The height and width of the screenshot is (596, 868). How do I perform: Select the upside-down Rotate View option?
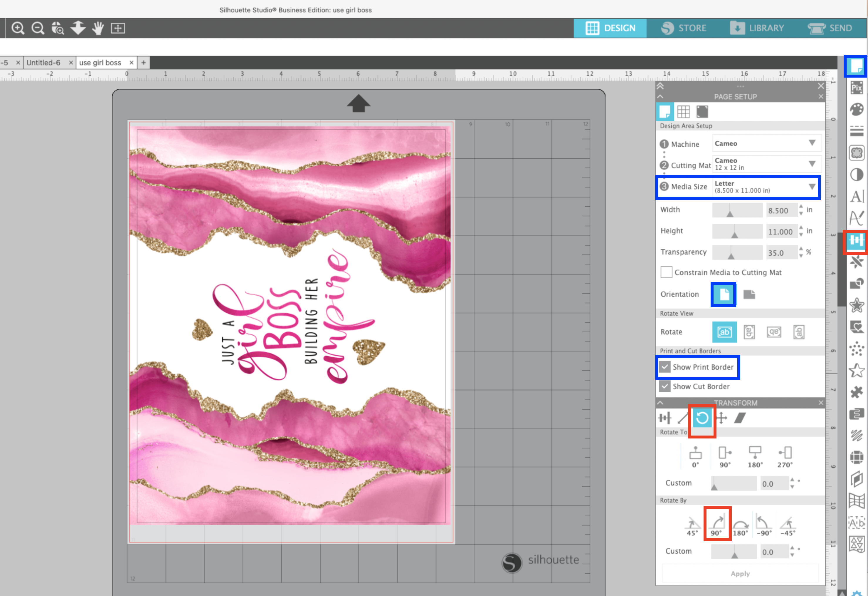tap(774, 332)
